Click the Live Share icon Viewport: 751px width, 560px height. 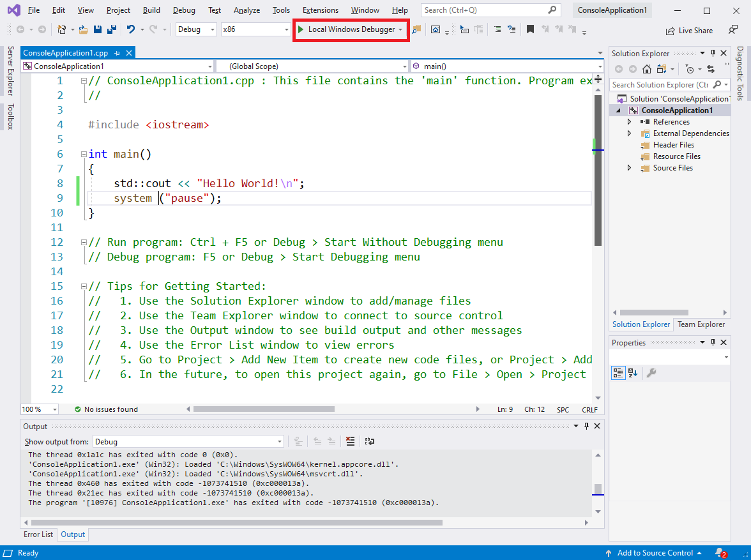tap(670, 31)
